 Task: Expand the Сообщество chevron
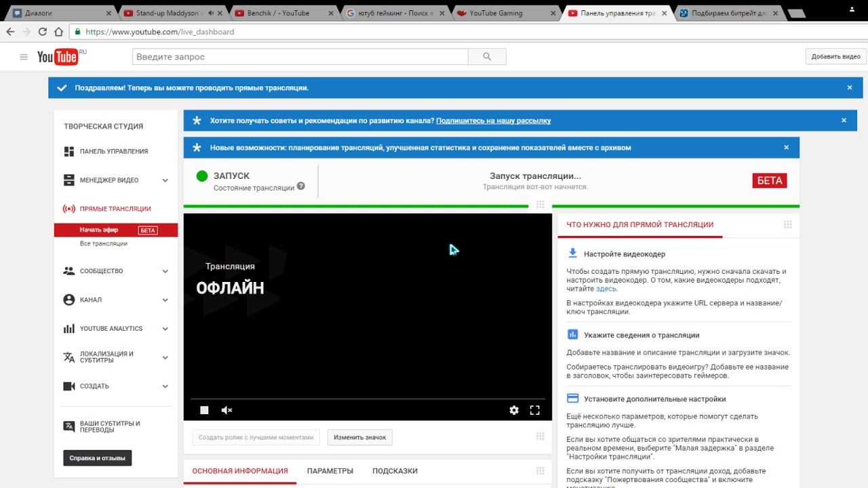[165, 271]
